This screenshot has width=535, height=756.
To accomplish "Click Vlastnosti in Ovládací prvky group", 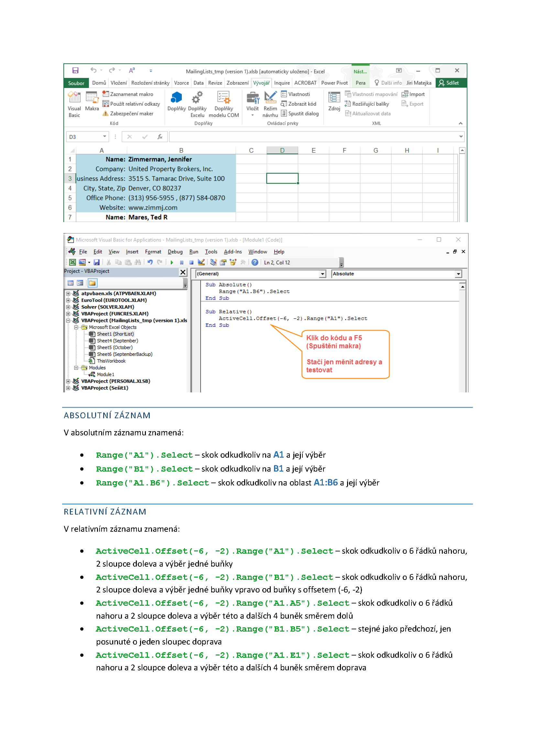I will point(296,94).
